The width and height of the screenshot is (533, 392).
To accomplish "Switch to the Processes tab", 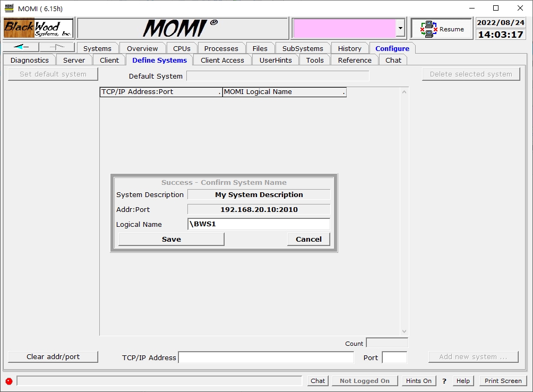I will (221, 48).
